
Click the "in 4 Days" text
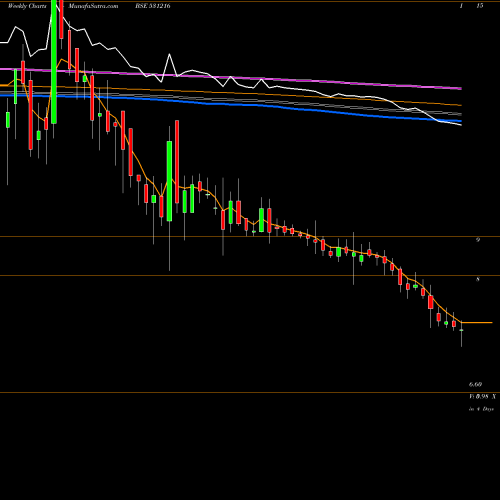point(481,409)
